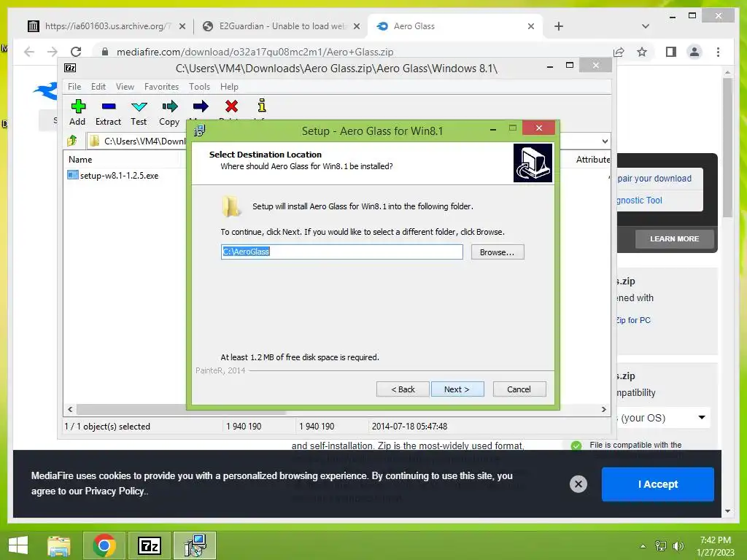Dismiss cookie banner with round X
This screenshot has width=747, height=560.
click(578, 484)
